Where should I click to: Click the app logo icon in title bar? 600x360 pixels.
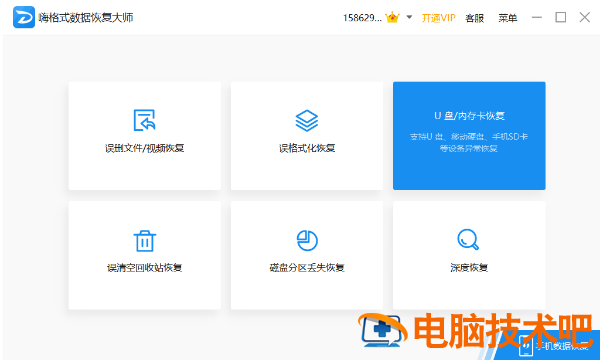pos(24,17)
